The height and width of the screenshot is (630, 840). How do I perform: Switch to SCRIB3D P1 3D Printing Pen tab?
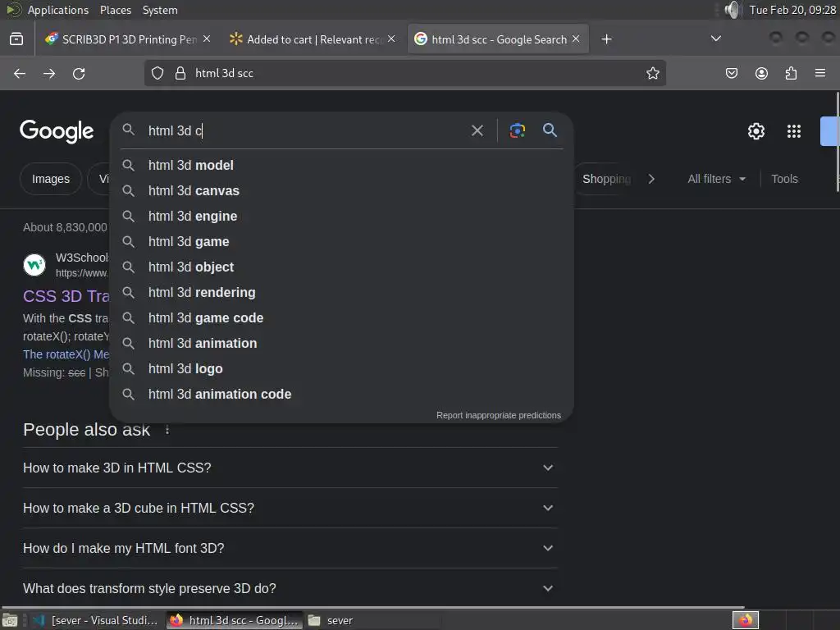click(128, 39)
